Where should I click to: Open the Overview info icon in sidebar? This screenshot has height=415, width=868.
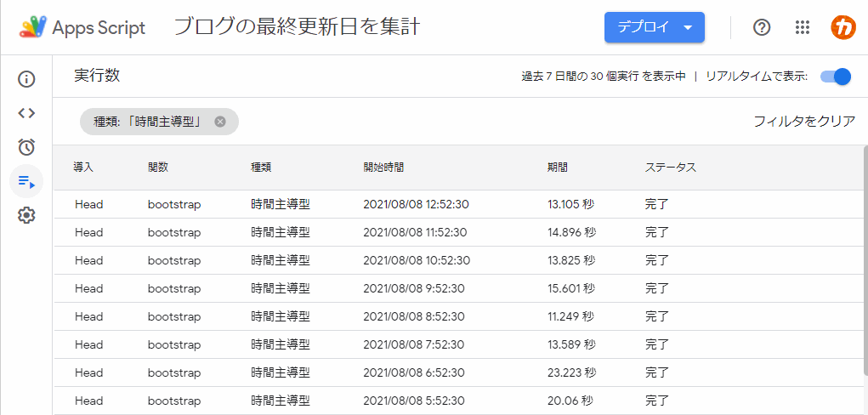click(26, 79)
